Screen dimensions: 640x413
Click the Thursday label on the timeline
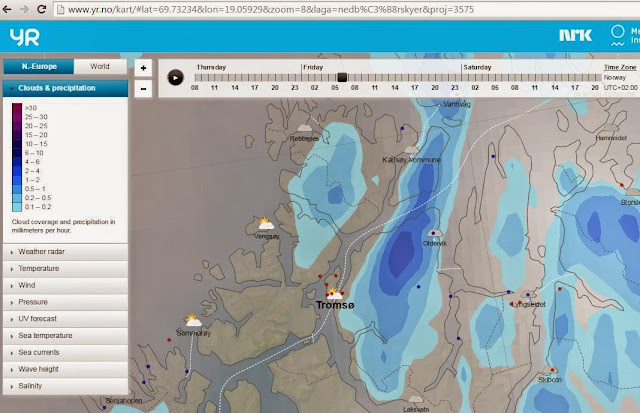211,67
